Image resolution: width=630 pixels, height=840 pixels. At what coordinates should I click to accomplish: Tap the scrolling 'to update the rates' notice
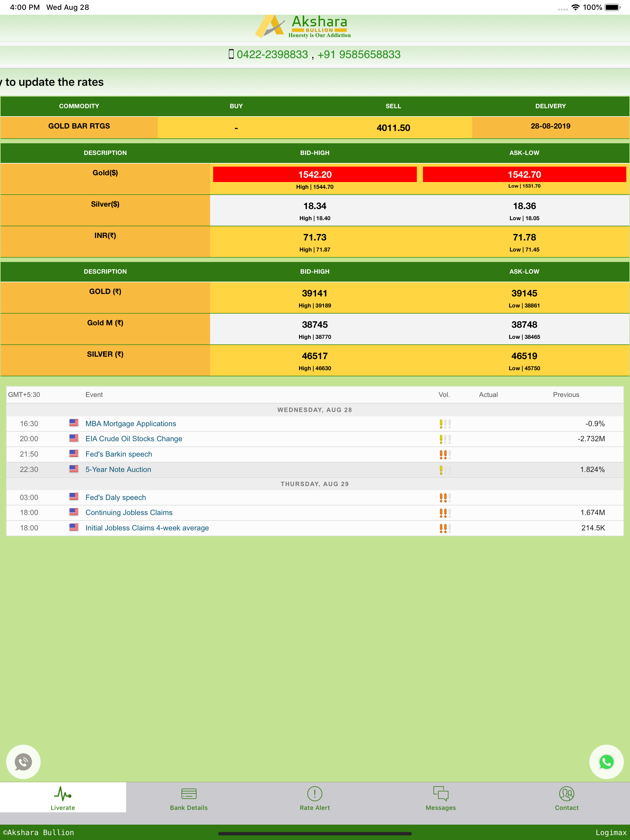click(x=52, y=82)
